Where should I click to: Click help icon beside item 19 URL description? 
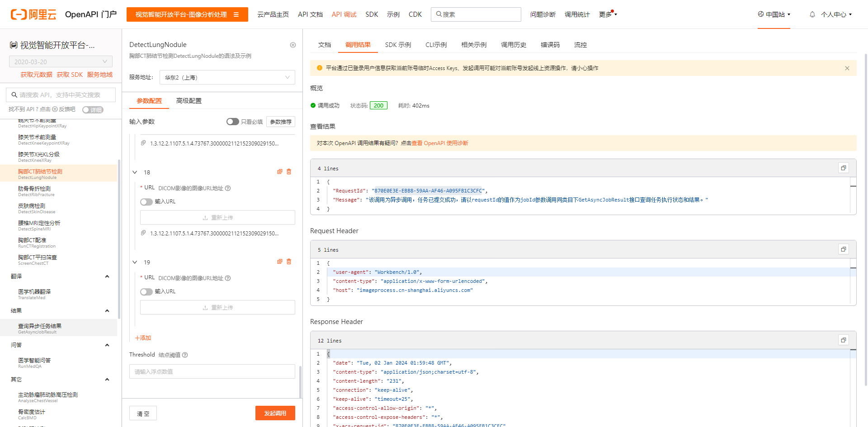coord(228,278)
